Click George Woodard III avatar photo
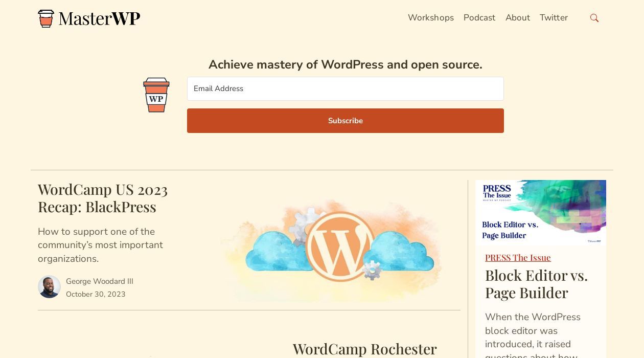This screenshot has width=644, height=358. click(49, 287)
